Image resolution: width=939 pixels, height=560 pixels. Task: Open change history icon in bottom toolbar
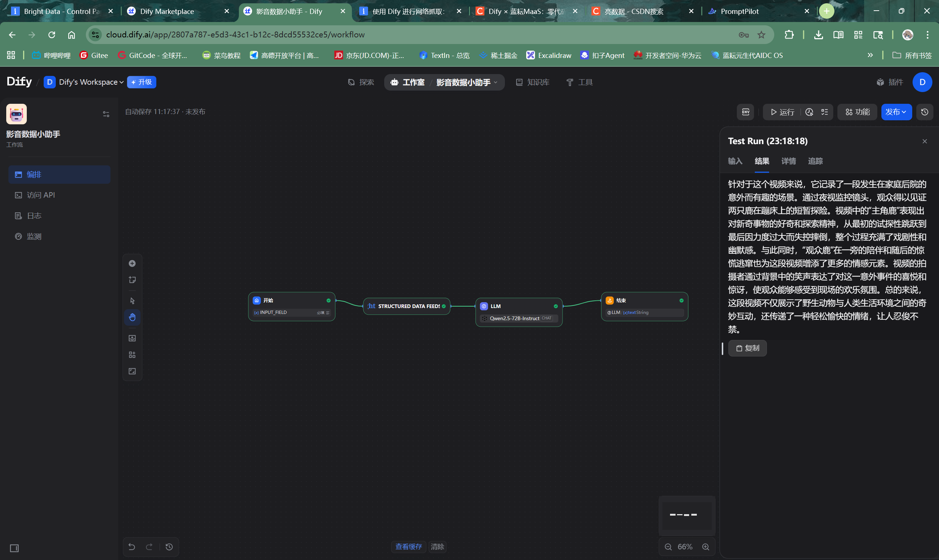(x=169, y=546)
